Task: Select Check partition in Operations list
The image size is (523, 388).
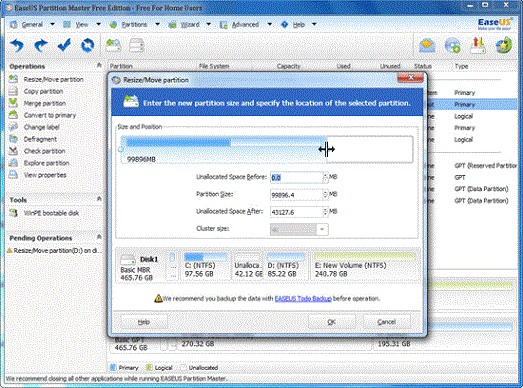Action: 44,151
